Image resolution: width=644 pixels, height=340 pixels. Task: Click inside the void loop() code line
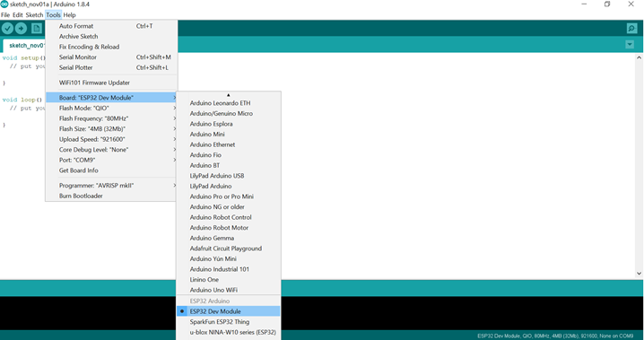click(x=22, y=100)
